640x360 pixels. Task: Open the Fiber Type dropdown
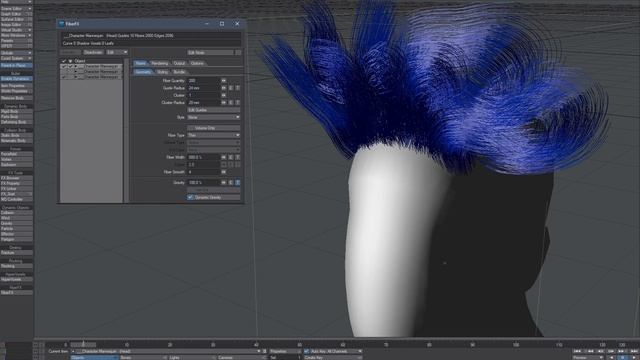point(213,135)
